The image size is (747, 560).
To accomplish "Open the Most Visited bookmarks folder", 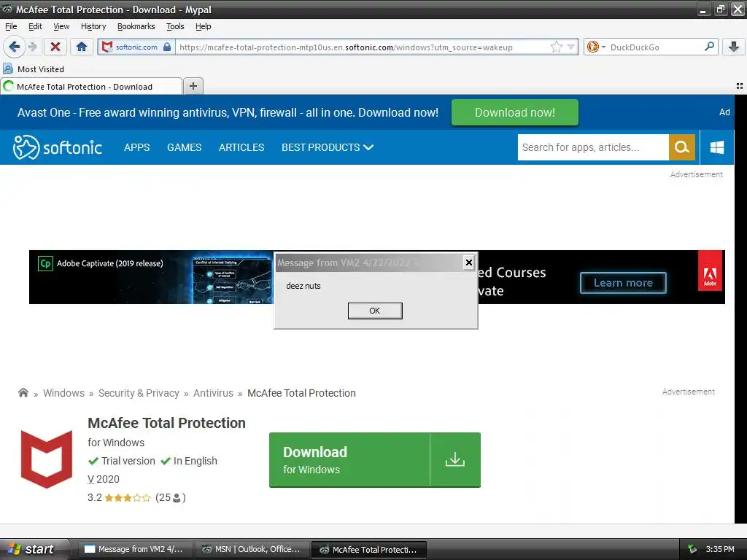I will tap(34, 69).
